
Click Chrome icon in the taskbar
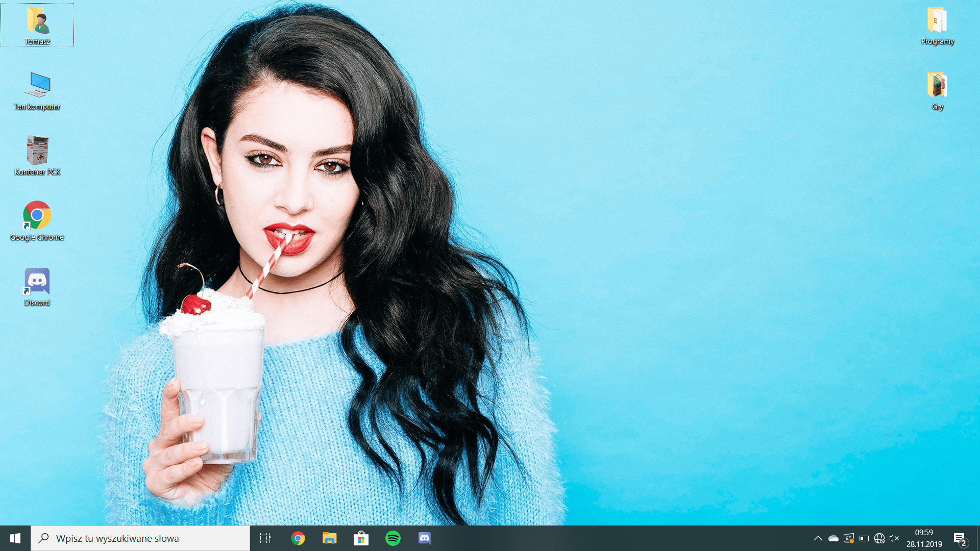298,538
